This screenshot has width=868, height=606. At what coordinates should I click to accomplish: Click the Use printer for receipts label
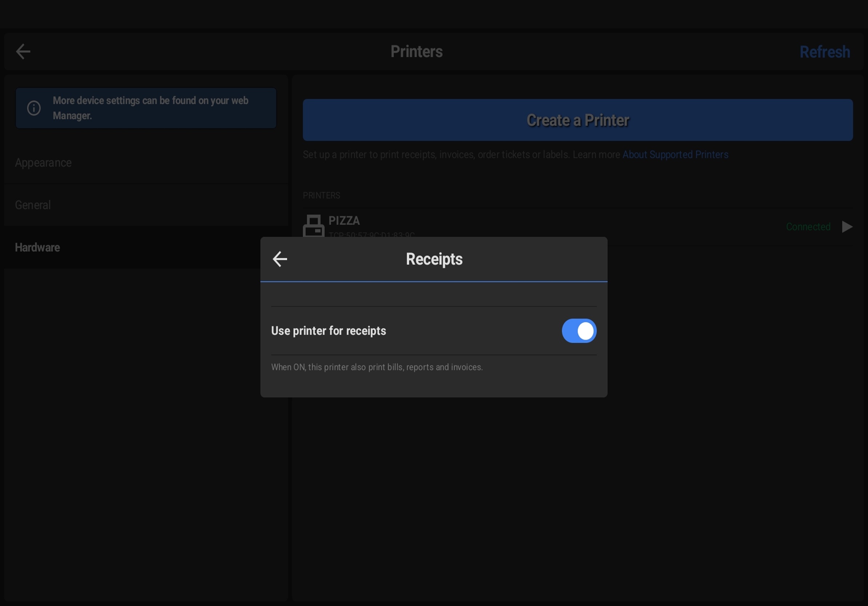point(329,331)
